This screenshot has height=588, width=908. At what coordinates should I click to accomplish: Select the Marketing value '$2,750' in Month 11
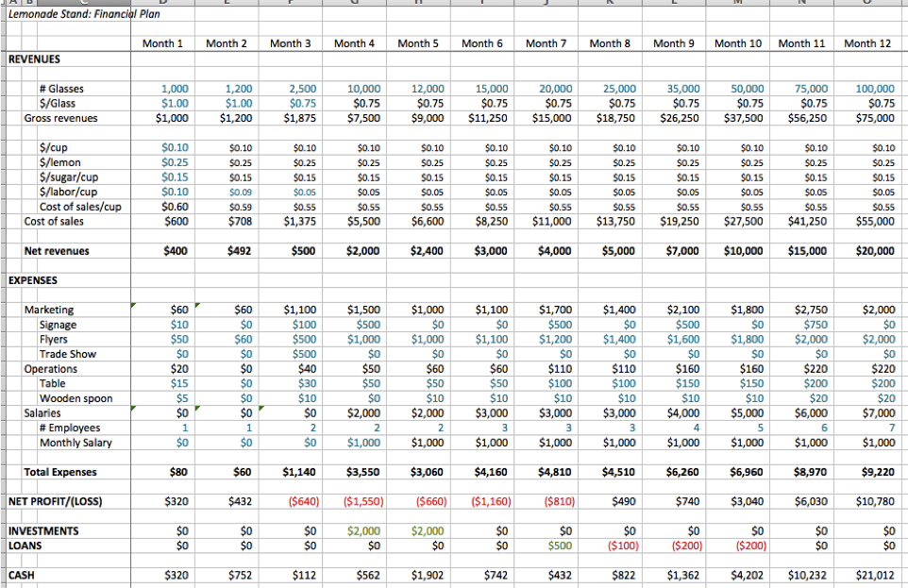pos(811,310)
